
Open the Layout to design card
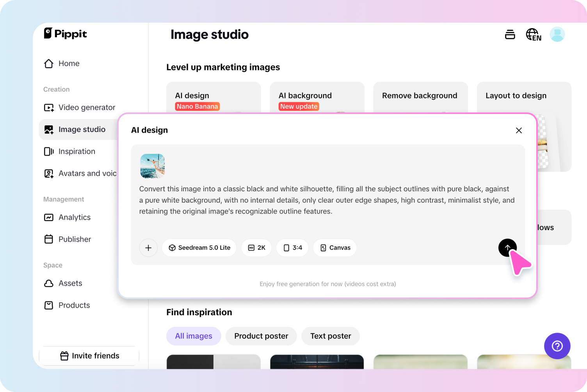point(524,97)
